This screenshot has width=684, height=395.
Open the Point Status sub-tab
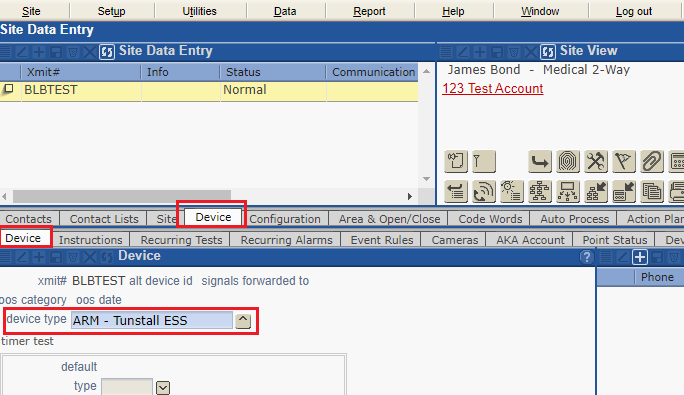point(615,240)
